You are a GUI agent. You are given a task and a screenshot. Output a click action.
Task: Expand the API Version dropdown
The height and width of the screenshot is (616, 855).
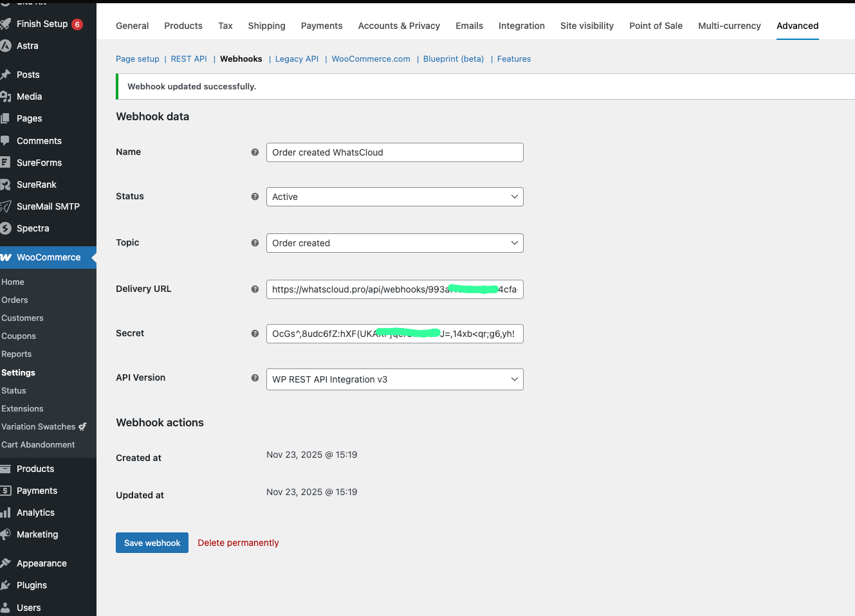(x=394, y=379)
